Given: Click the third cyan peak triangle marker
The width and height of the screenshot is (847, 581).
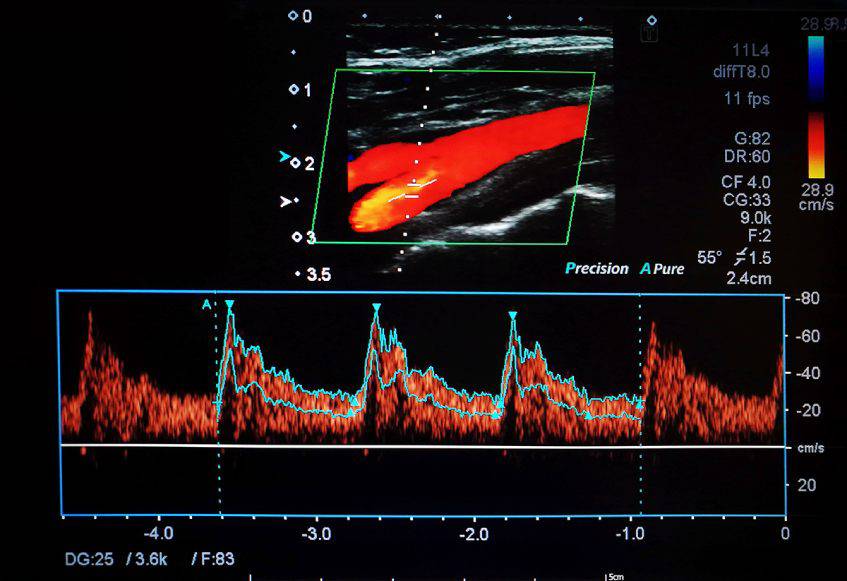Looking at the screenshot, I should [x=512, y=316].
